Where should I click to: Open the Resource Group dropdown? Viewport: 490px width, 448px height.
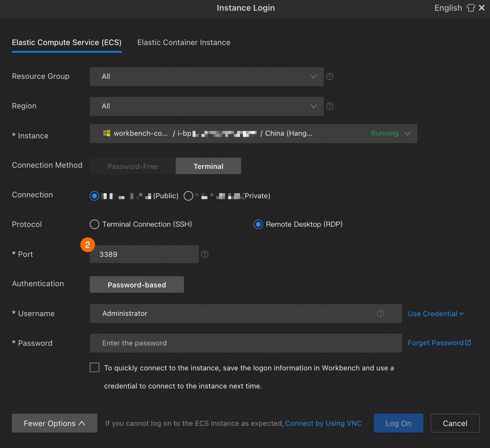point(206,77)
